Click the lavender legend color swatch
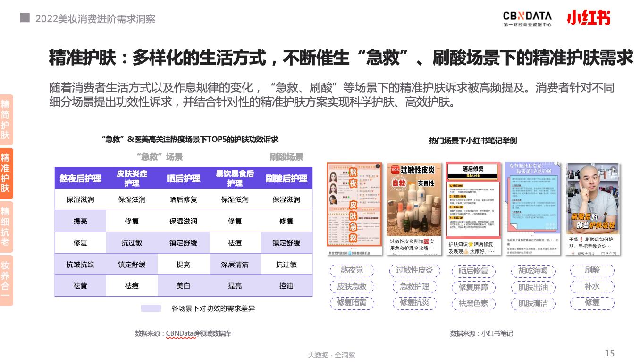Image resolution: width=640 pixels, height=364 pixels. click(151, 308)
